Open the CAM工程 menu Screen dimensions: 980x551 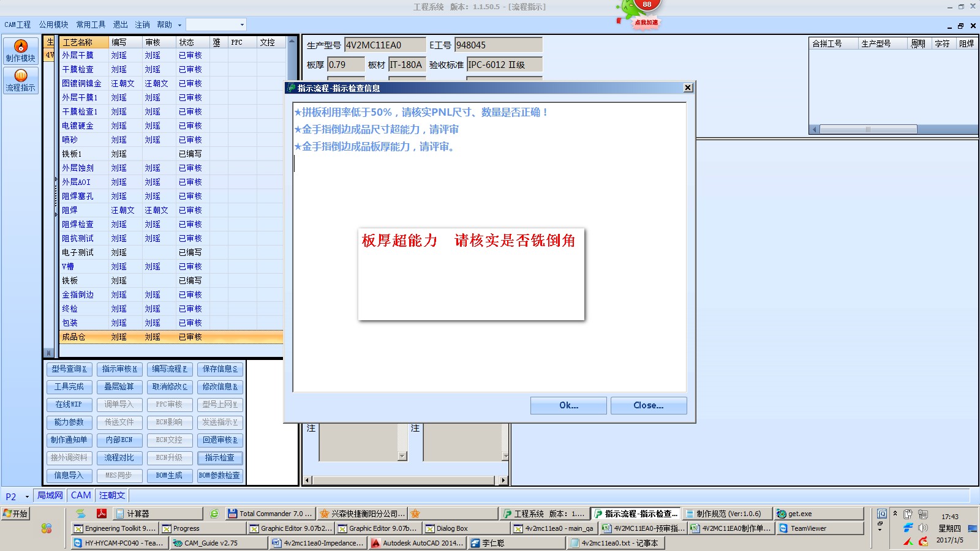point(18,24)
